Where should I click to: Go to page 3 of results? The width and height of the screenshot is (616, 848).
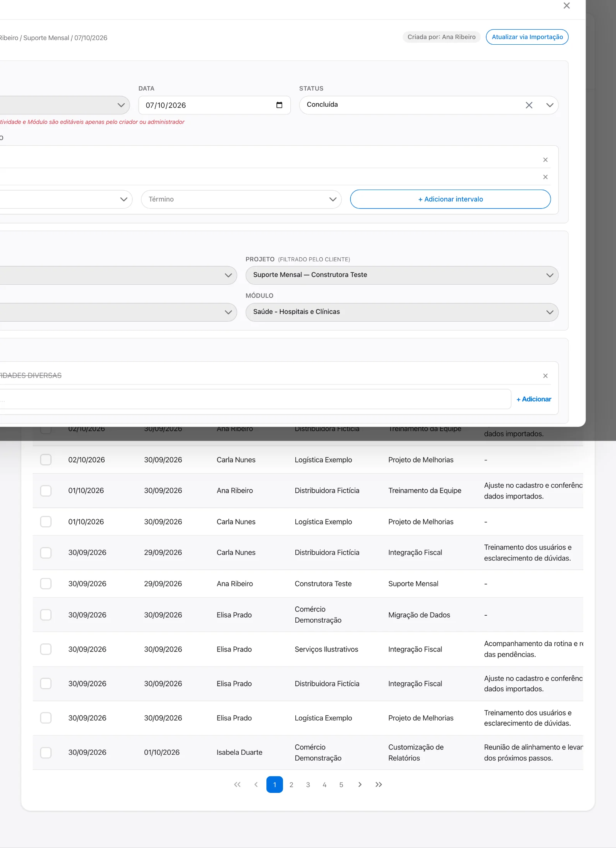pyautogui.click(x=308, y=784)
